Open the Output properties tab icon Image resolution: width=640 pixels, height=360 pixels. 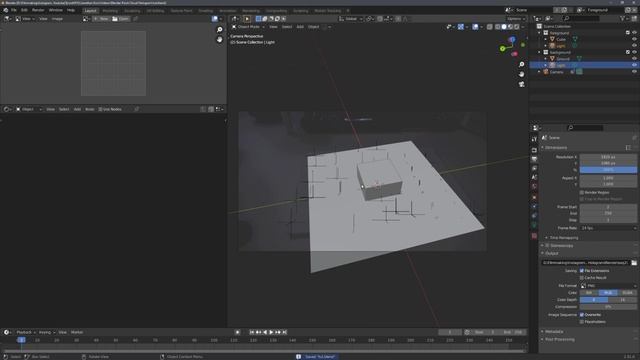pyautogui.click(x=534, y=159)
